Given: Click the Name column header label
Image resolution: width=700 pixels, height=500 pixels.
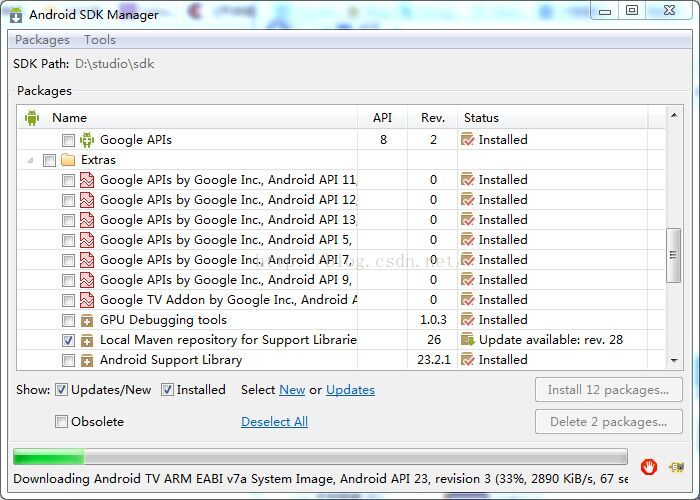Looking at the screenshot, I should pos(69,118).
